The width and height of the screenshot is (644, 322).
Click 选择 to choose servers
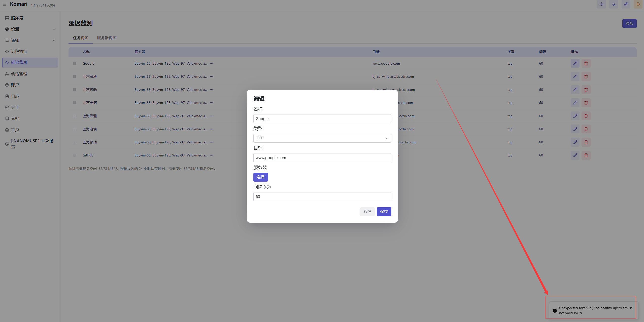260,177
